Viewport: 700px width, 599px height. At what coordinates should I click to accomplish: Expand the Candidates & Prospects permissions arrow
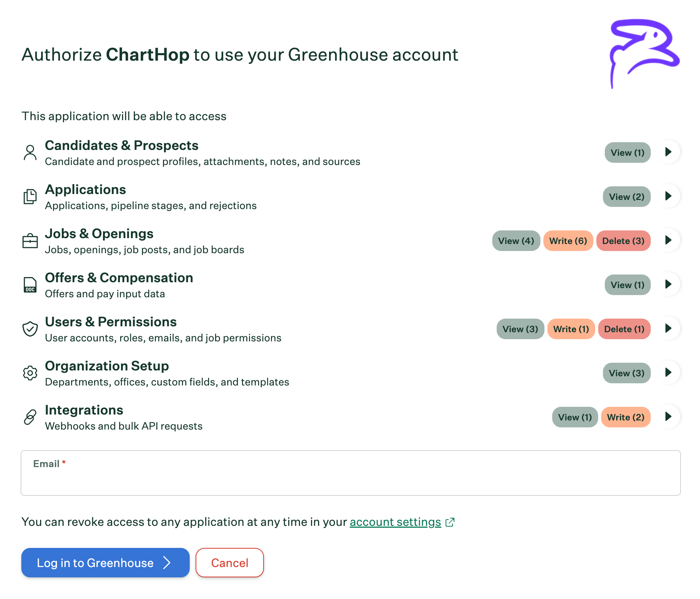coord(669,152)
